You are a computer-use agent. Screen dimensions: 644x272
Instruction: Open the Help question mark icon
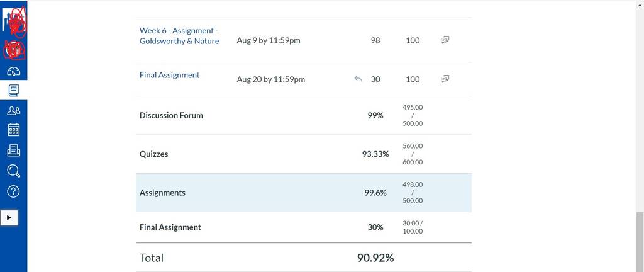[x=14, y=191]
